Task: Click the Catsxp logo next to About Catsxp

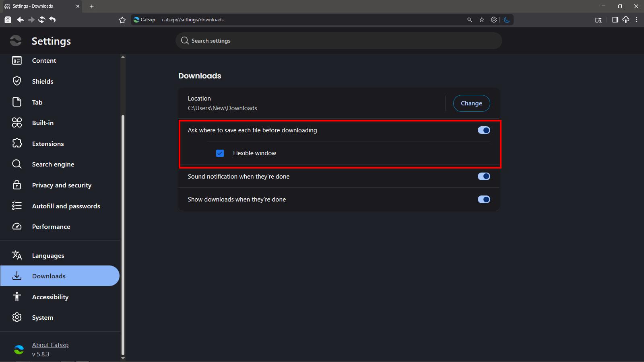Action: click(19, 350)
